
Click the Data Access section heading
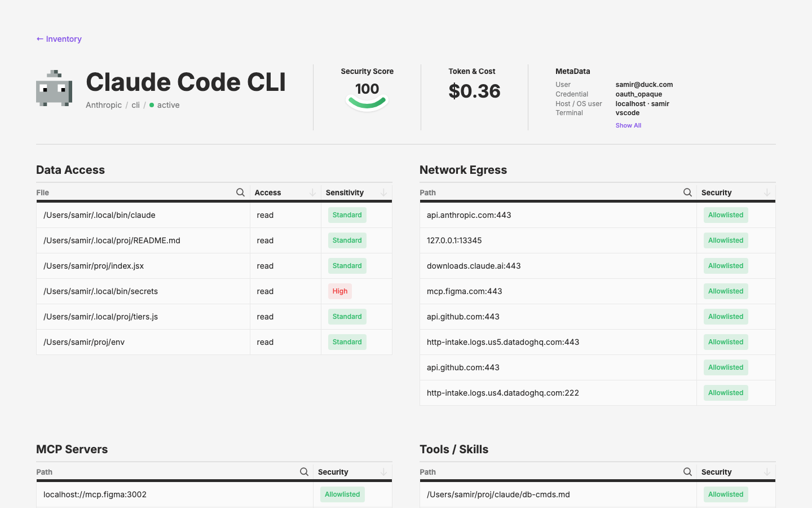click(x=70, y=170)
